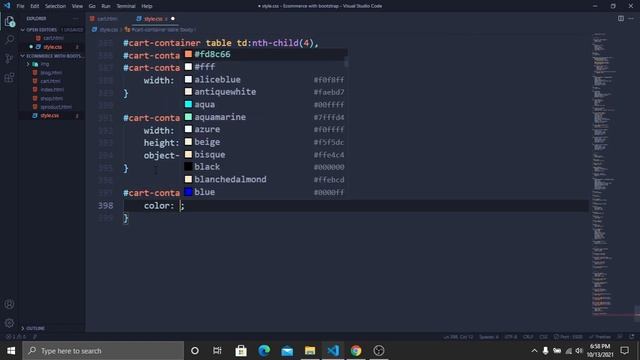Pick the #fd8c66 color suggestion
Screen dimensions: 640x360
[x=264, y=54]
